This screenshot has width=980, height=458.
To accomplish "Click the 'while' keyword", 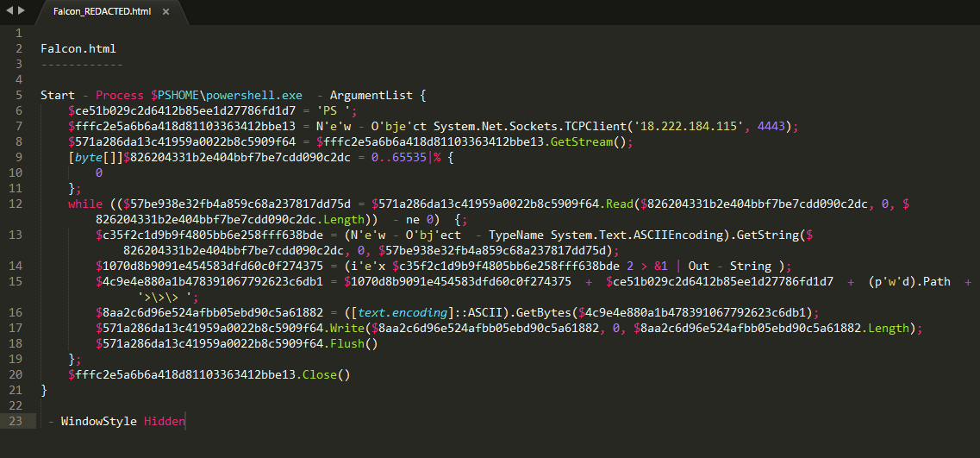I will click(x=85, y=204).
